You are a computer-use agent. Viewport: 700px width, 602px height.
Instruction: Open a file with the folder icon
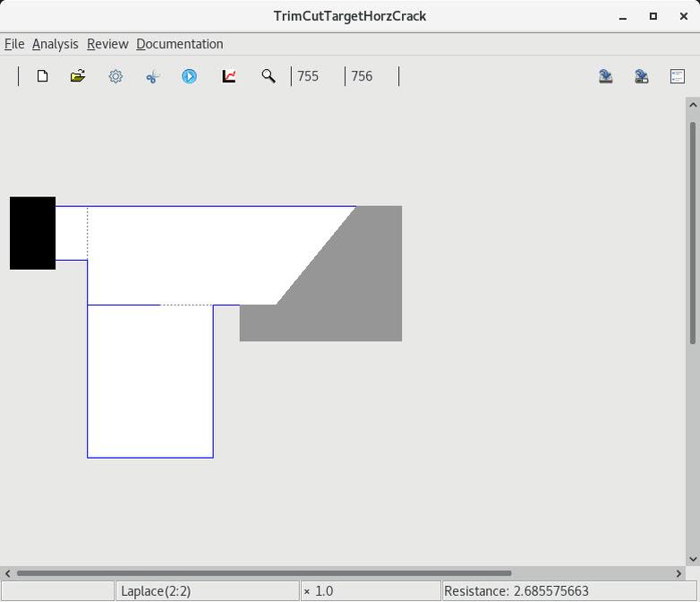tap(78, 76)
